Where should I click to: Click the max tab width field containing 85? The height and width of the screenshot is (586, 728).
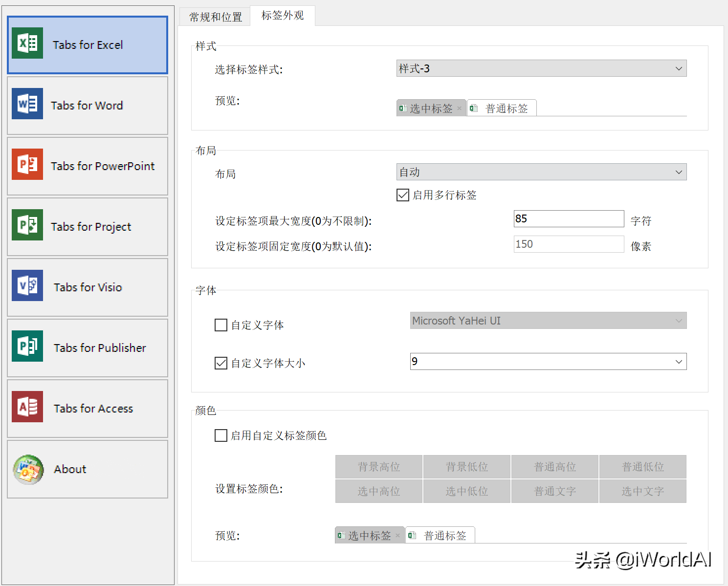click(x=569, y=219)
